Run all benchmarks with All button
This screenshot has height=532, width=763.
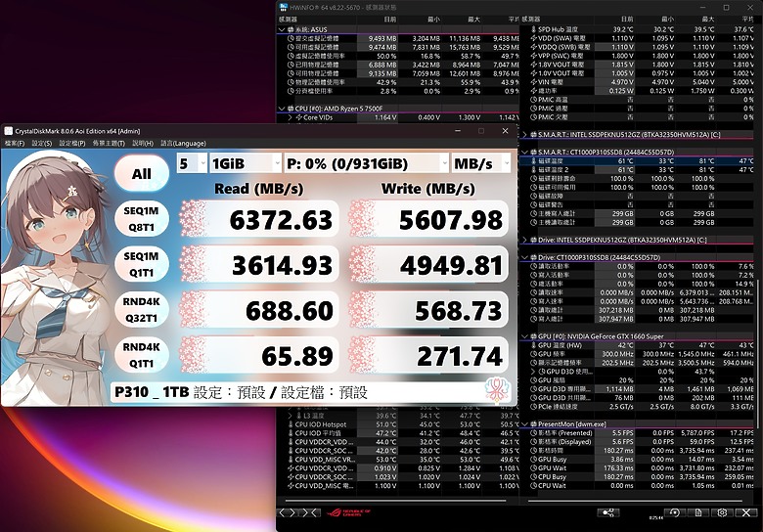click(142, 174)
